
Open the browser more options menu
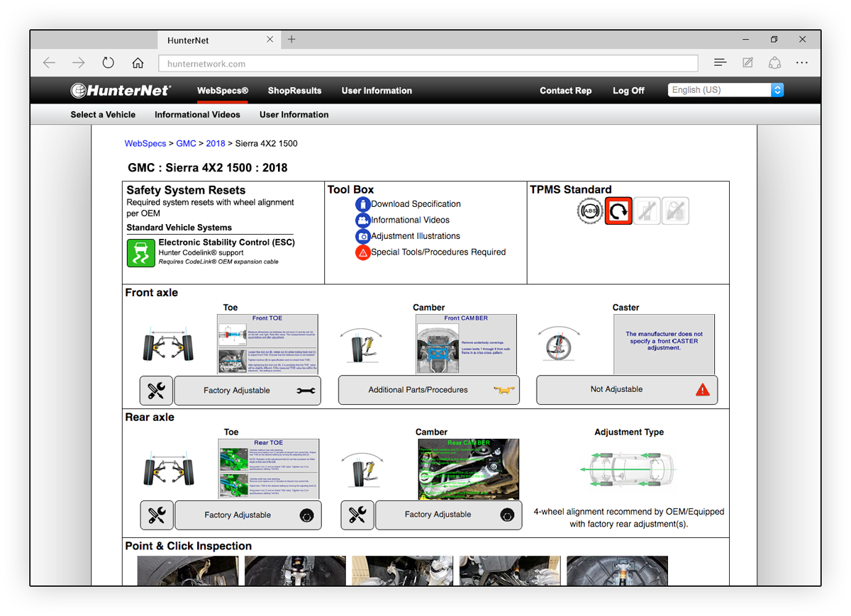coord(801,63)
